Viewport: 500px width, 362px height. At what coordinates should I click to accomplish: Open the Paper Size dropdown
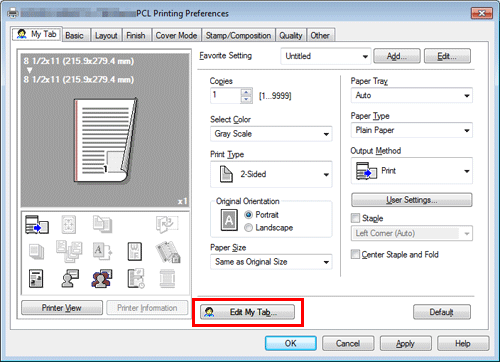271,262
